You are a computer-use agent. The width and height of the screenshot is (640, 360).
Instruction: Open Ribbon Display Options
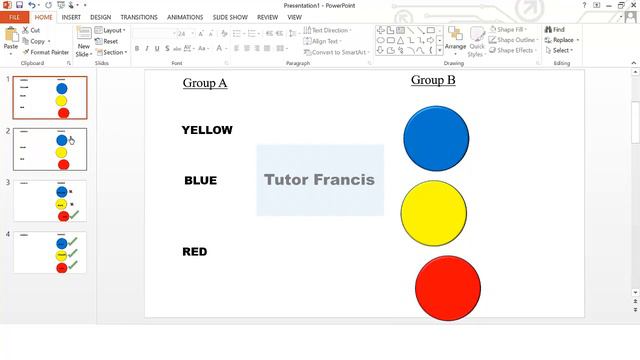coord(596,5)
